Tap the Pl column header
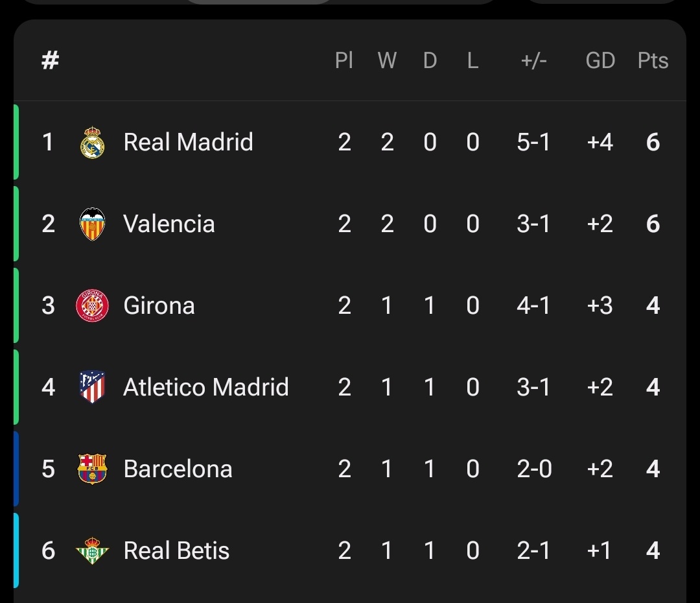This screenshot has width=700, height=603. click(344, 60)
